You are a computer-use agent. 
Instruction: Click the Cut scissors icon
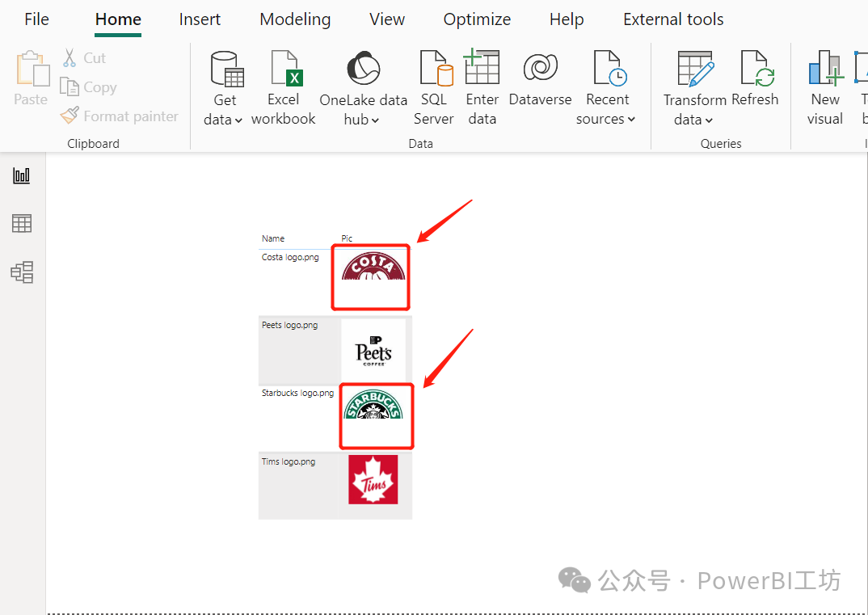70,57
